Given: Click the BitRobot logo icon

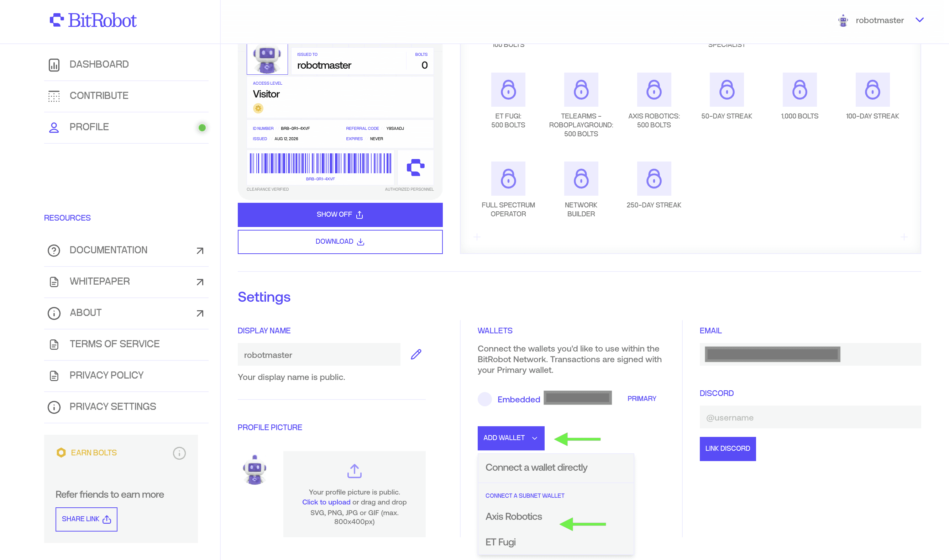Looking at the screenshot, I should [x=57, y=20].
